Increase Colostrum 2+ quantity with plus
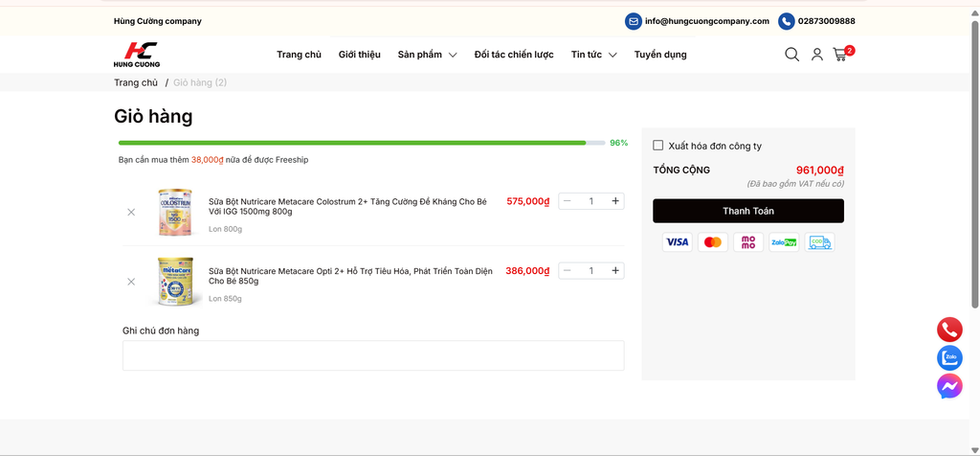 click(x=615, y=201)
